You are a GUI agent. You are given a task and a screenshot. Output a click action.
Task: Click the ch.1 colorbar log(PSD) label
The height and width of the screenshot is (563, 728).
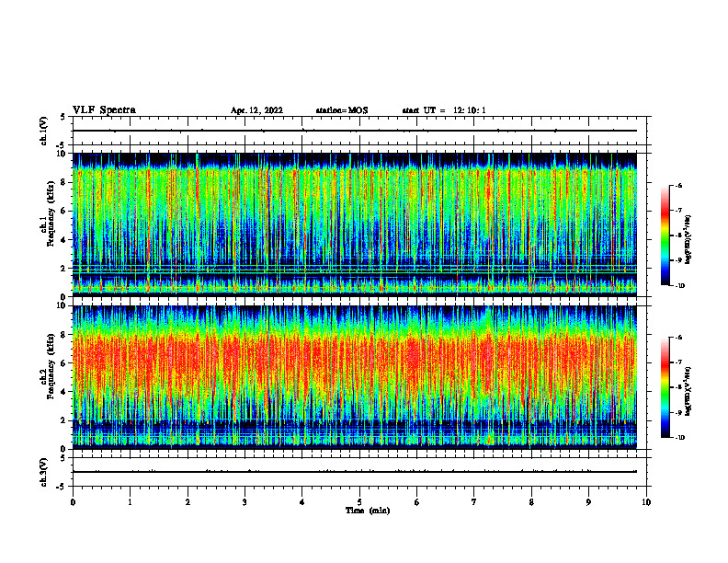pyautogui.click(x=688, y=239)
